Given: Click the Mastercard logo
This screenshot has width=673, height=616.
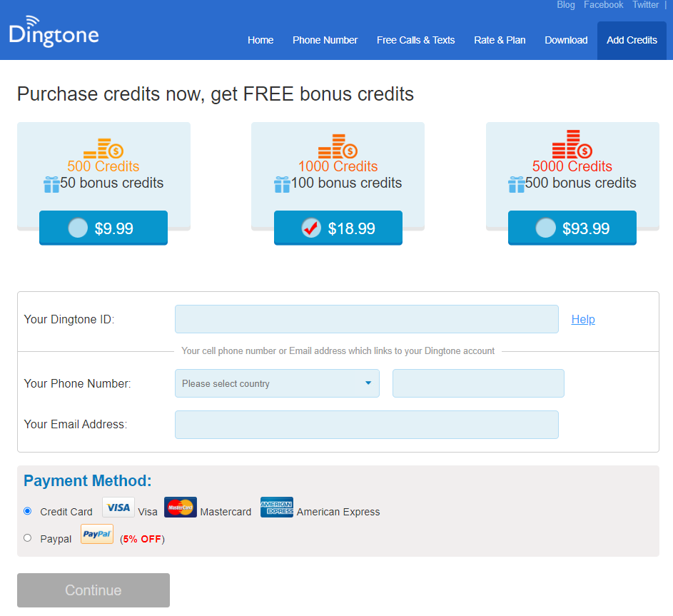Looking at the screenshot, I should pyautogui.click(x=181, y=508).
